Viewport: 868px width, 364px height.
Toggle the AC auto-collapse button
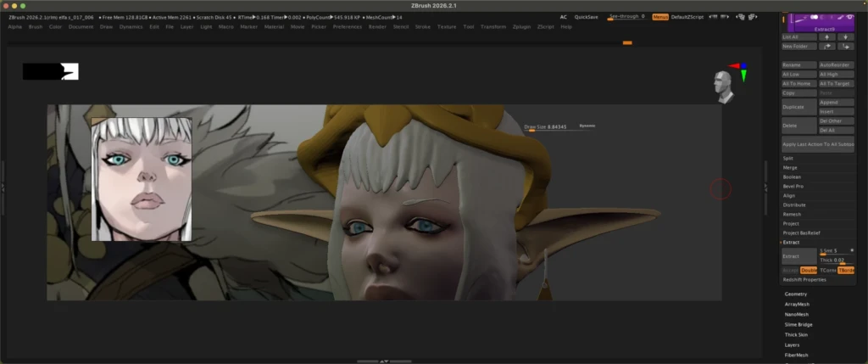pyautogui.click(x=563, y=17)
